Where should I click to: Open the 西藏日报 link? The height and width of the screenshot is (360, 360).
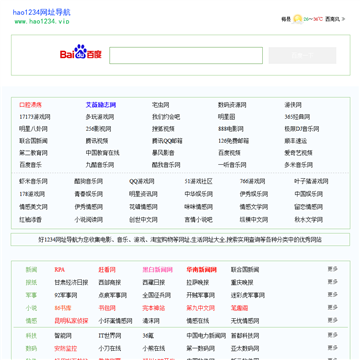pos(154,282)
